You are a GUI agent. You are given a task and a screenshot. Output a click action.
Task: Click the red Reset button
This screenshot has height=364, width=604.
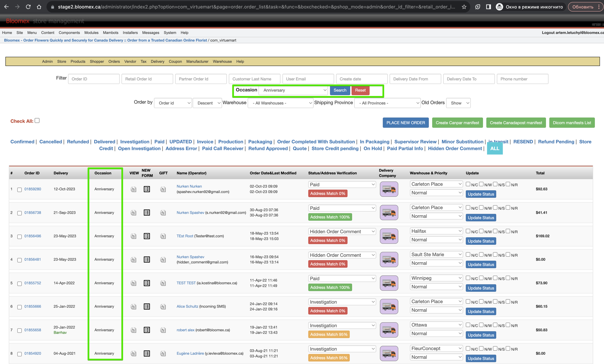(360, 90)
